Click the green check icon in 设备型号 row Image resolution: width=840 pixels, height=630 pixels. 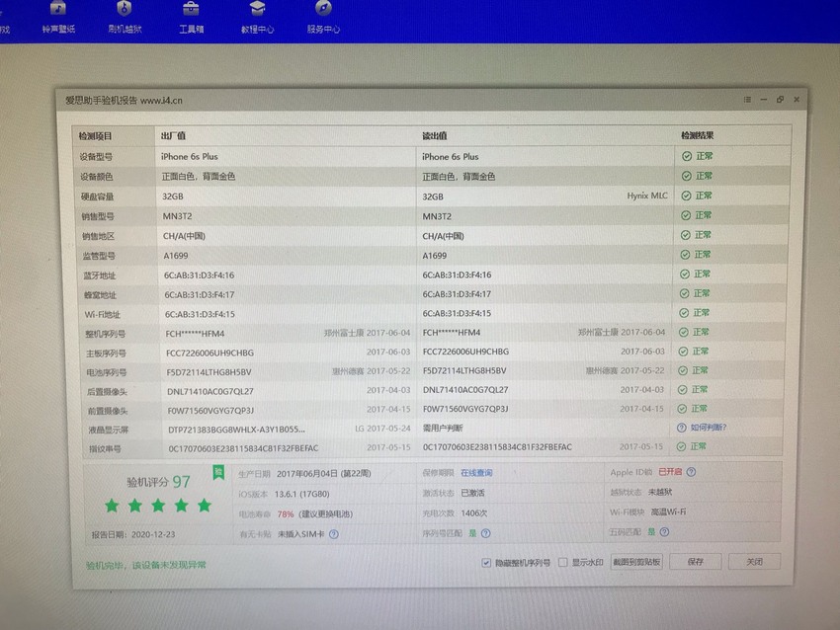[687, 156]
